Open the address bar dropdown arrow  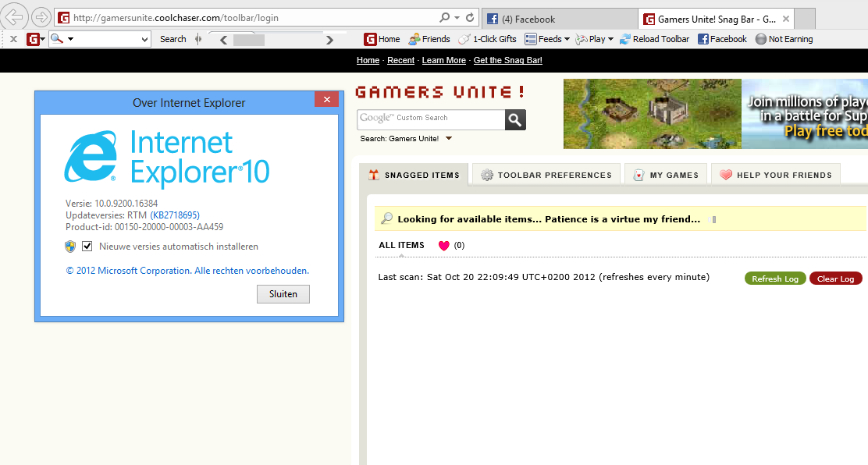457,18
